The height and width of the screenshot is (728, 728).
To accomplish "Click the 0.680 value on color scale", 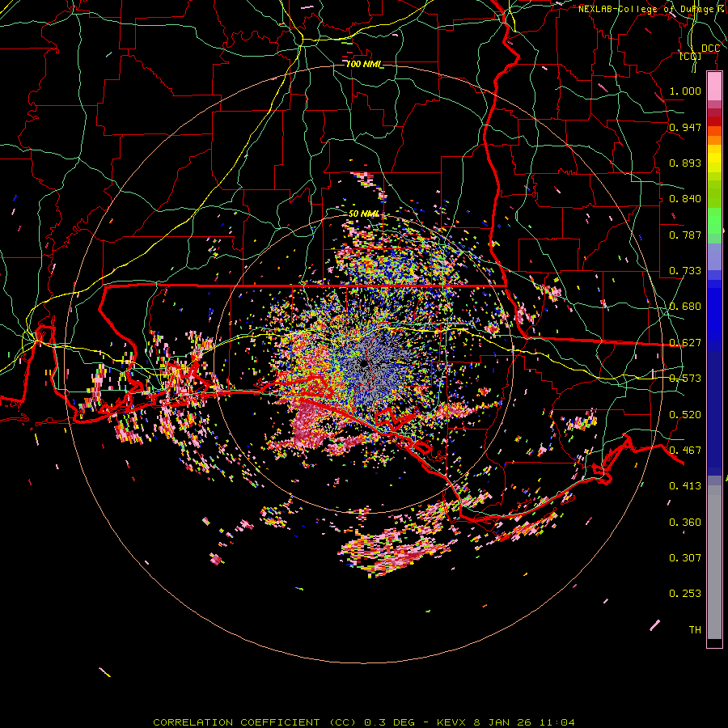I will [x=685, y=307].
